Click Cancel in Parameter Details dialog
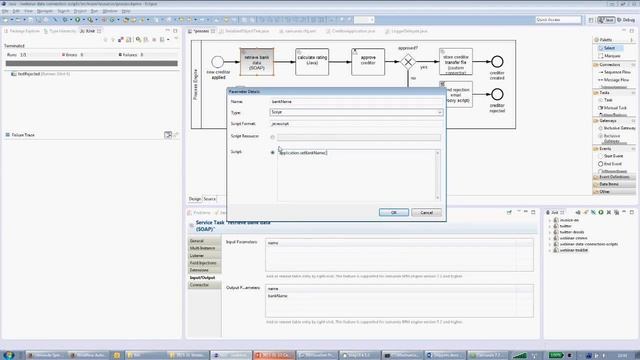640x360 pixels. click(x=426, y=212)
